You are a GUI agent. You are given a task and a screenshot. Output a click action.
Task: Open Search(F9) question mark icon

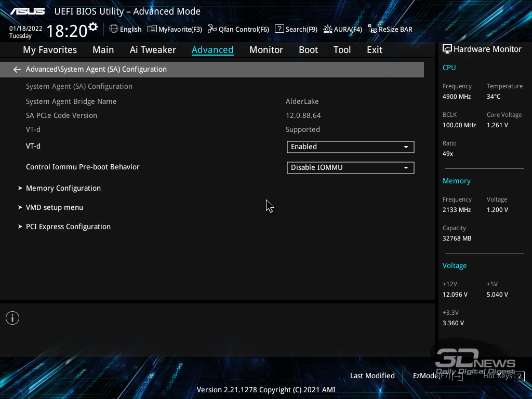279,29
